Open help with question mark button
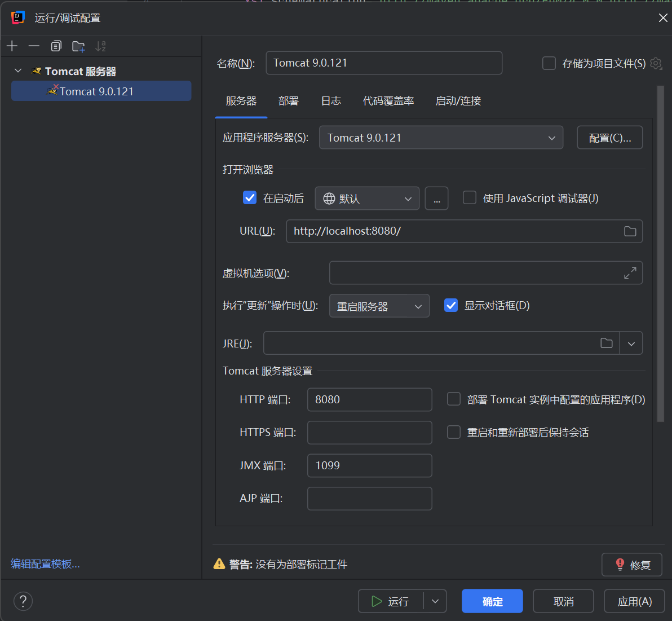This screenshot has height=621, width=672. coord(23,601)
